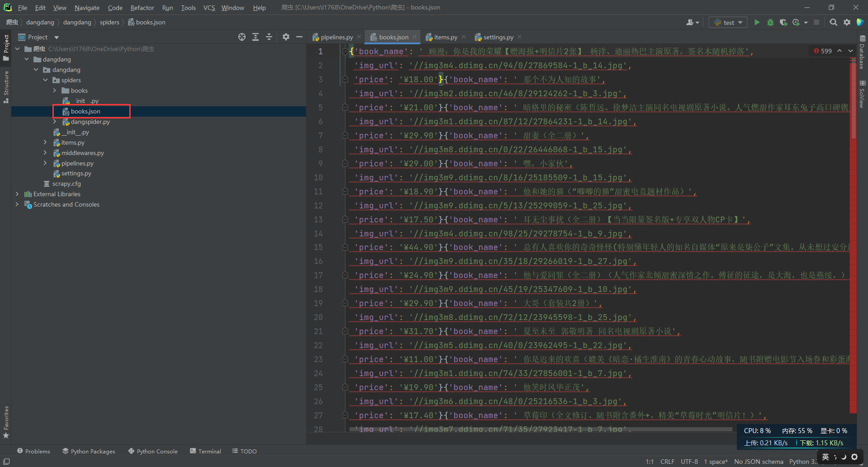Toggle the Python Packages tool window
The image size is (868, 467).
point(89,451)
